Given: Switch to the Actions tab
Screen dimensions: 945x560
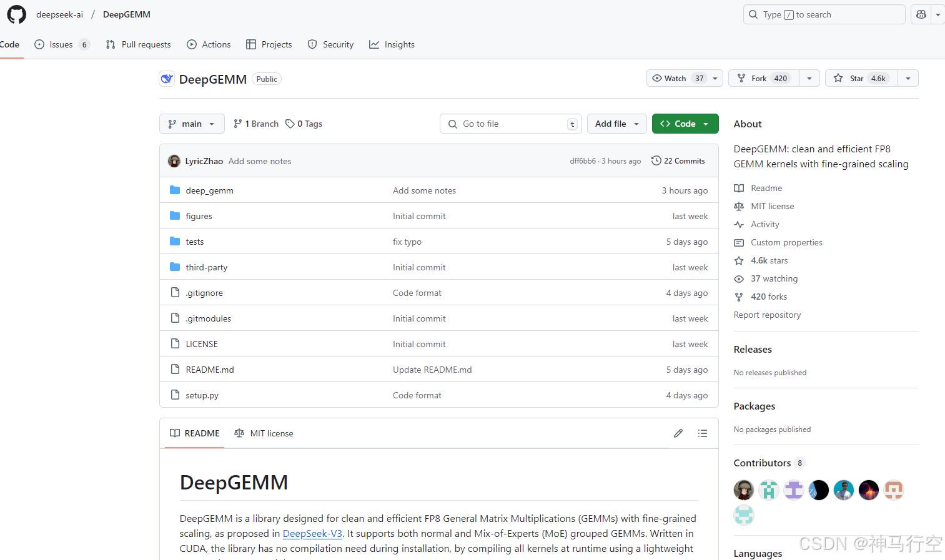Looking at the screenshot, I should coord(209,44).
